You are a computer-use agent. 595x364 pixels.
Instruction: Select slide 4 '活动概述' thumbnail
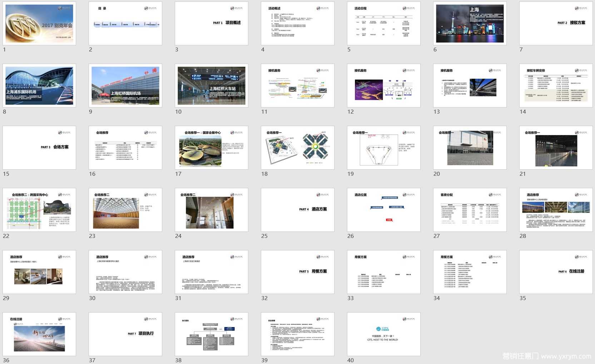click(x=298, y=23)
